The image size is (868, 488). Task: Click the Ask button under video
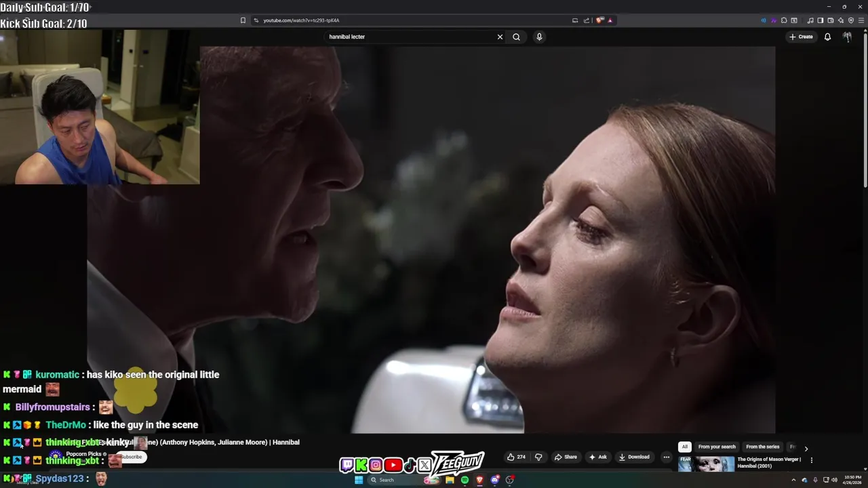pos(597,457)
